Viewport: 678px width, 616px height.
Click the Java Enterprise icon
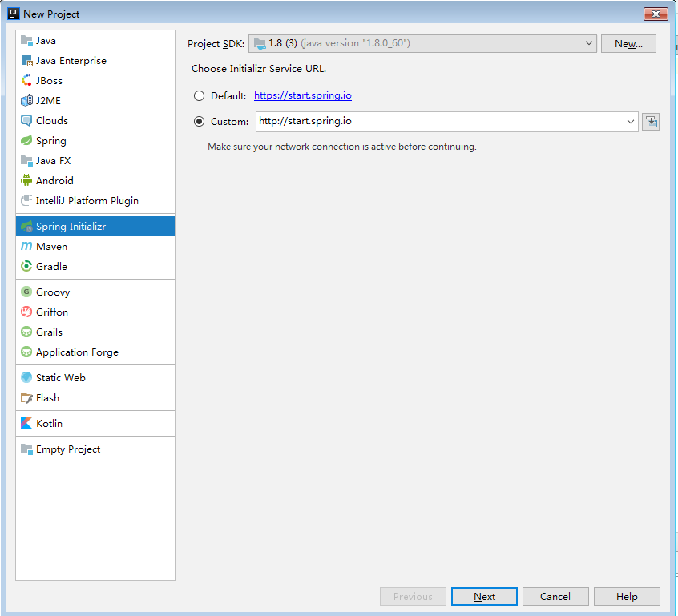(26, 61)
